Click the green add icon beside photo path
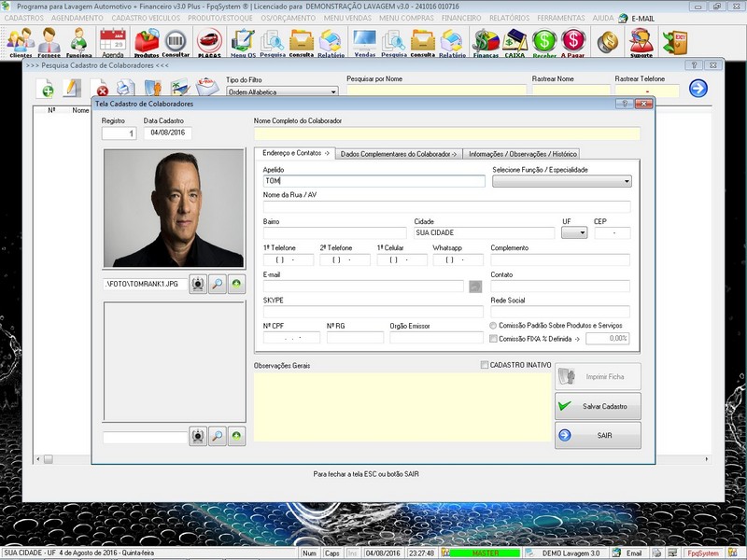 (x=236, y=285)
